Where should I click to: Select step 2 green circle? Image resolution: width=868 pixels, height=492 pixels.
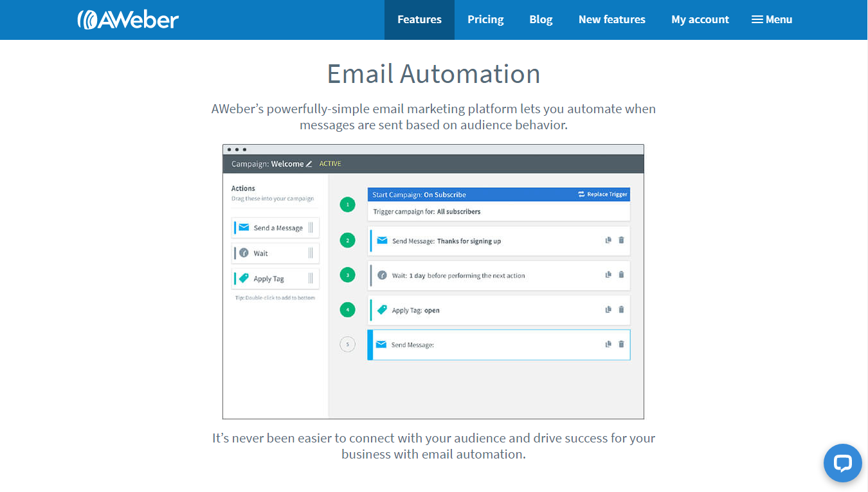(x=347, y=241)
